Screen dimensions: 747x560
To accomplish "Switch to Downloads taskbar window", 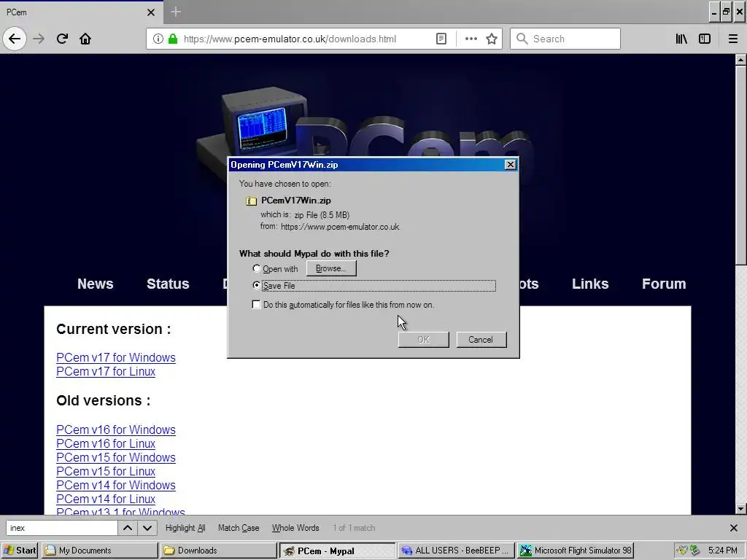I will [x=218, y=550].
